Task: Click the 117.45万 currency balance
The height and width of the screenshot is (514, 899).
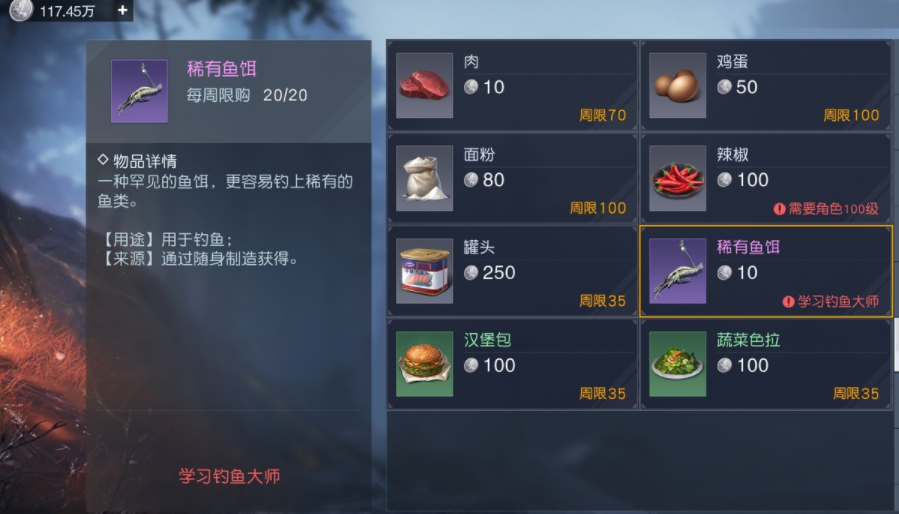Action: point(67,11)
